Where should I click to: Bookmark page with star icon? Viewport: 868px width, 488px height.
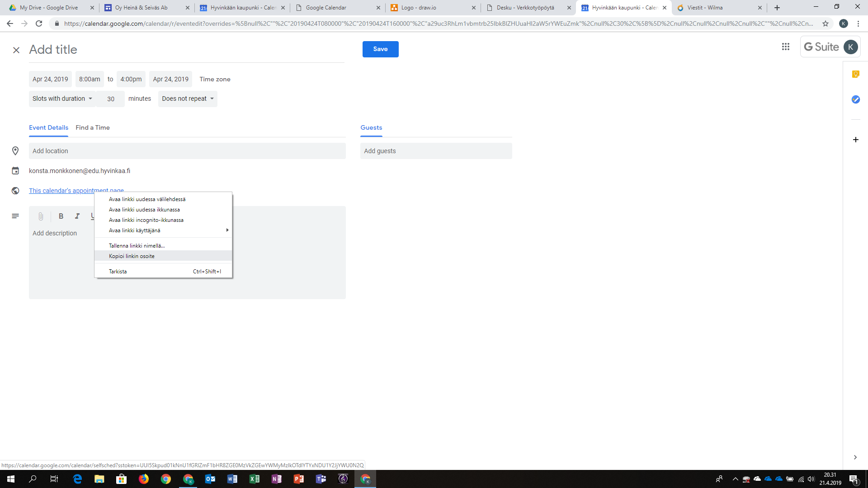click(826, 23)
